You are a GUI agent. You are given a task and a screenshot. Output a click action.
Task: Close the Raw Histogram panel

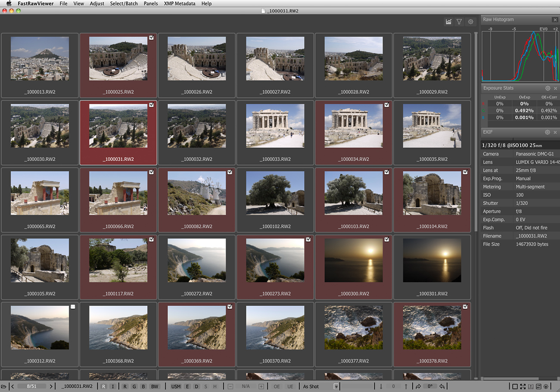(555, 20)
